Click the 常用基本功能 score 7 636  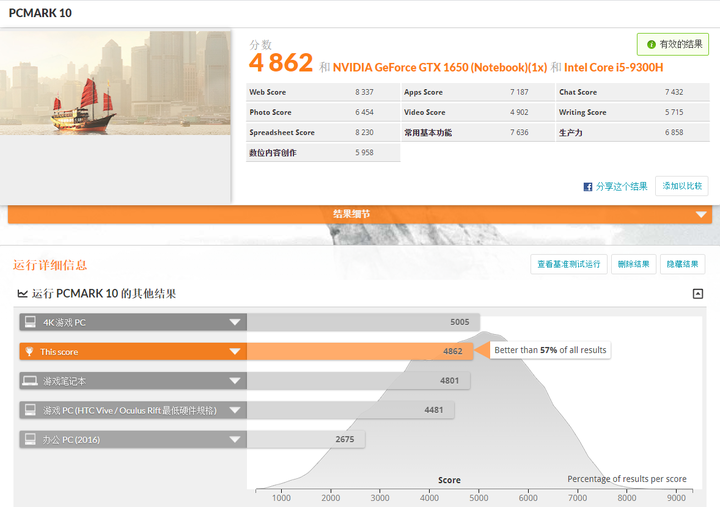coord(519,132)
